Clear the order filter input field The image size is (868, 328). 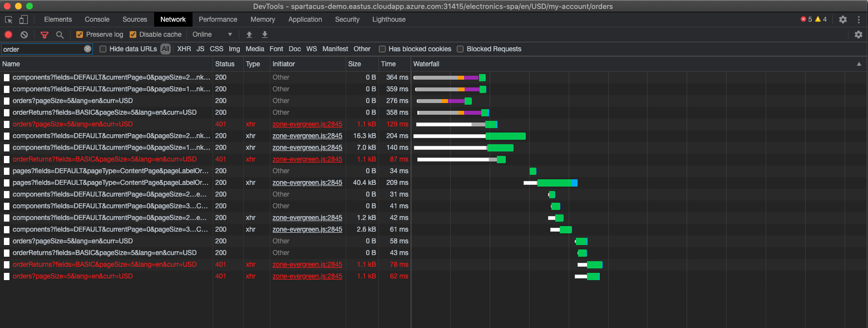point(87,49)
